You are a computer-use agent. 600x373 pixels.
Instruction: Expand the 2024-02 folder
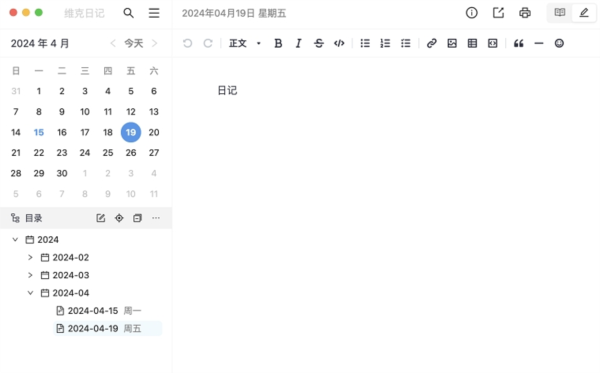[x=31, y=257]
